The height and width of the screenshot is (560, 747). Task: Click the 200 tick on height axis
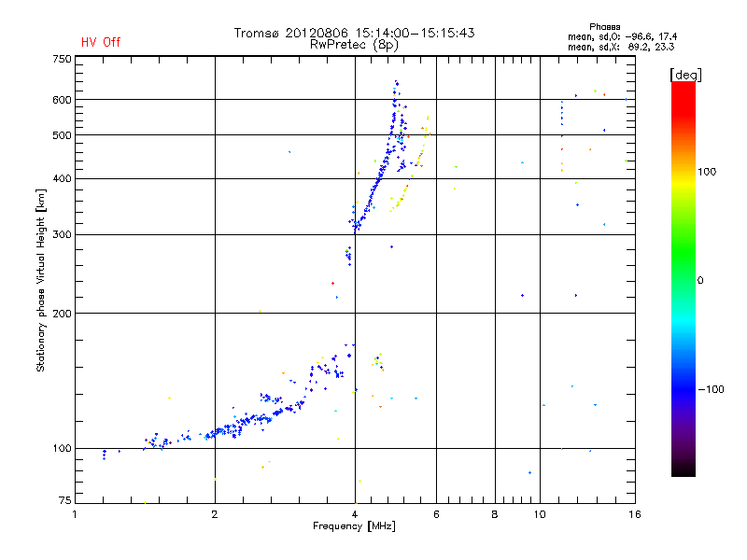tap(62, 314)
